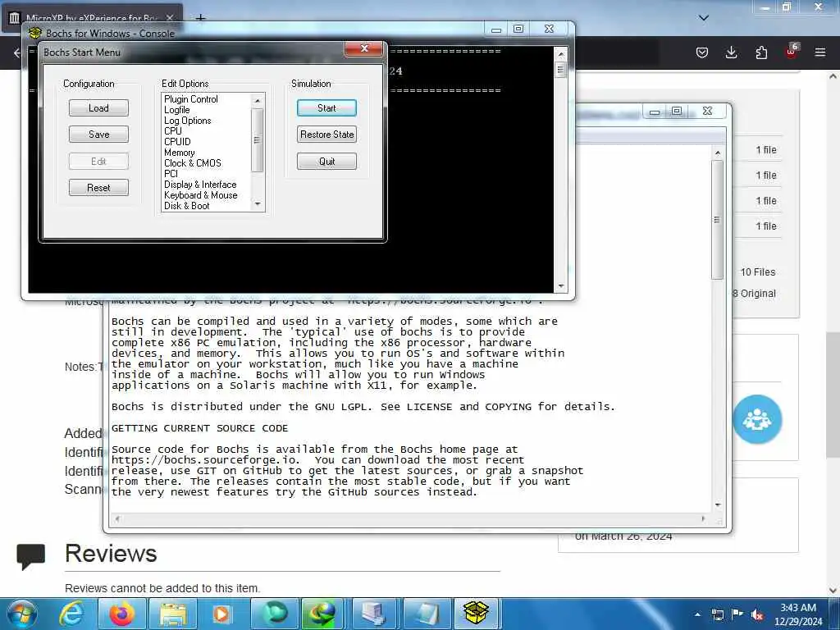Click the Action Center flag icon
The image size is (840, 630).
(x=737, y=614)
